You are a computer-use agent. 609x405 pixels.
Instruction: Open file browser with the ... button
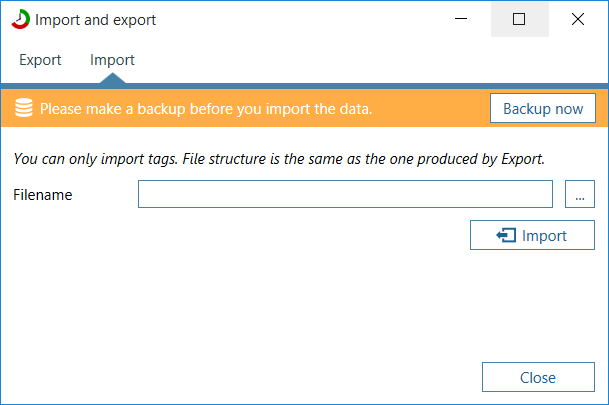pos(579,194)
